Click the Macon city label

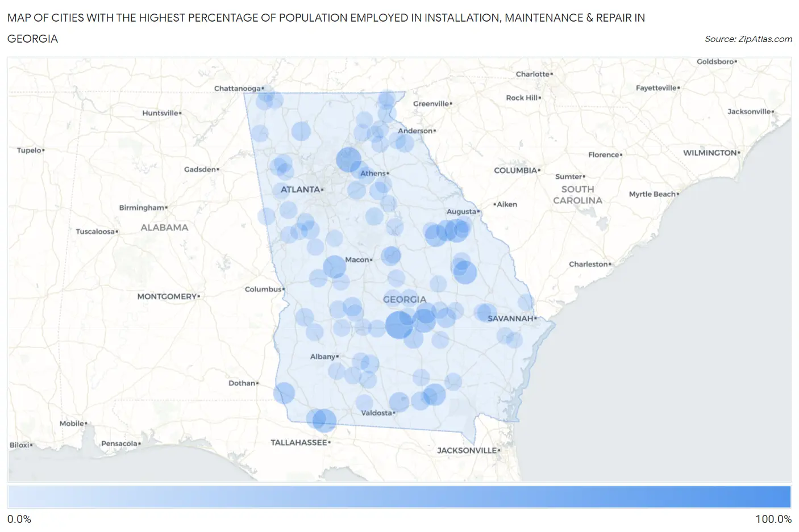(357, 260)
